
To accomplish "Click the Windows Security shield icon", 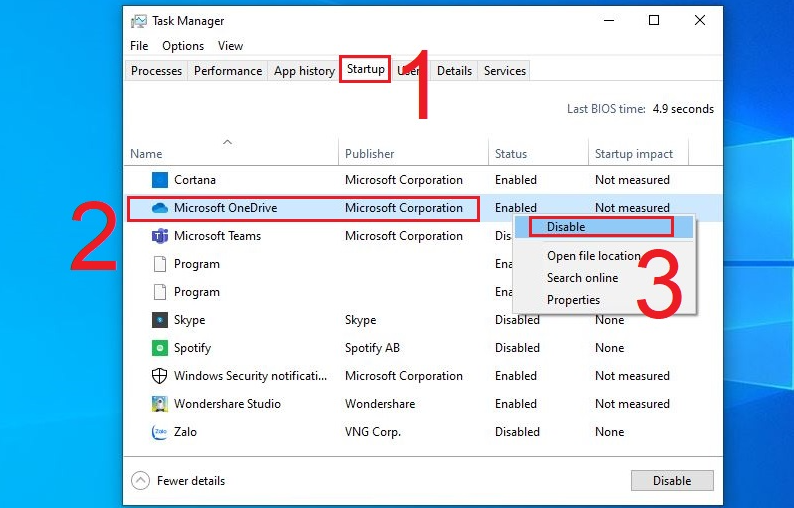I will (x=160, y=376).
